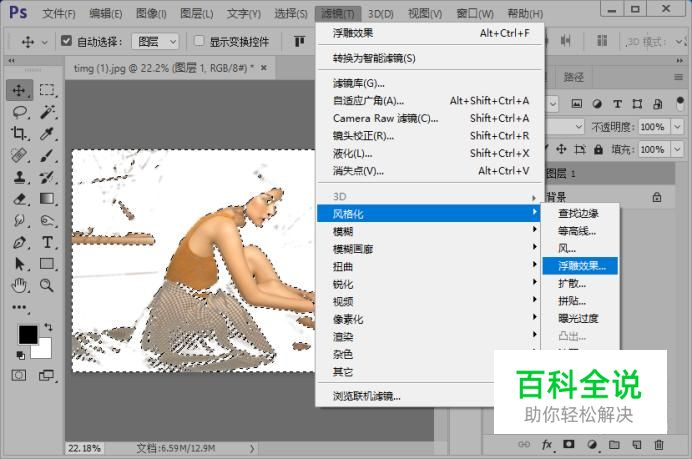
Task: Create new adjustment layer
Action: (592, 445)
